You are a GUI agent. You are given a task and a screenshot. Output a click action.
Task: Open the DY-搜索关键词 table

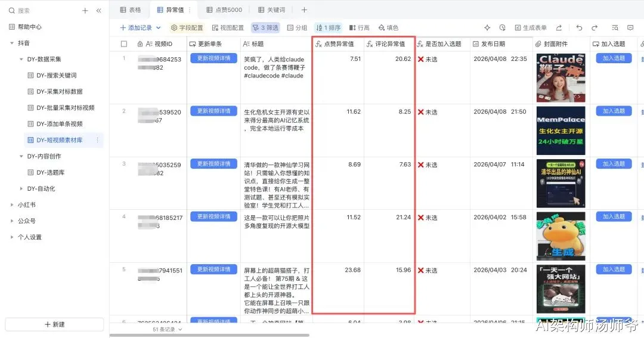[x=56, y=76]
